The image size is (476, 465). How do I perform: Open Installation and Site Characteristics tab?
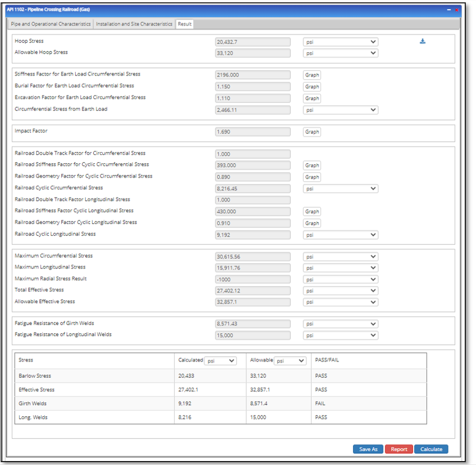point(134,24)
